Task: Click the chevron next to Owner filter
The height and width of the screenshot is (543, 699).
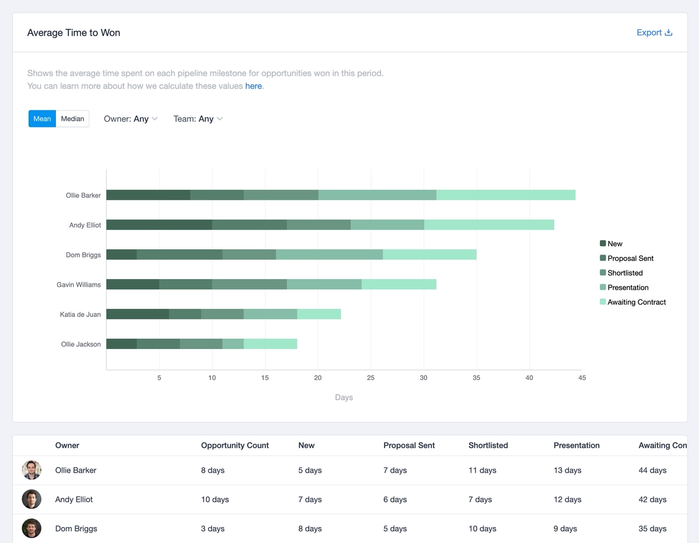Action: click(x=155, y=119)
